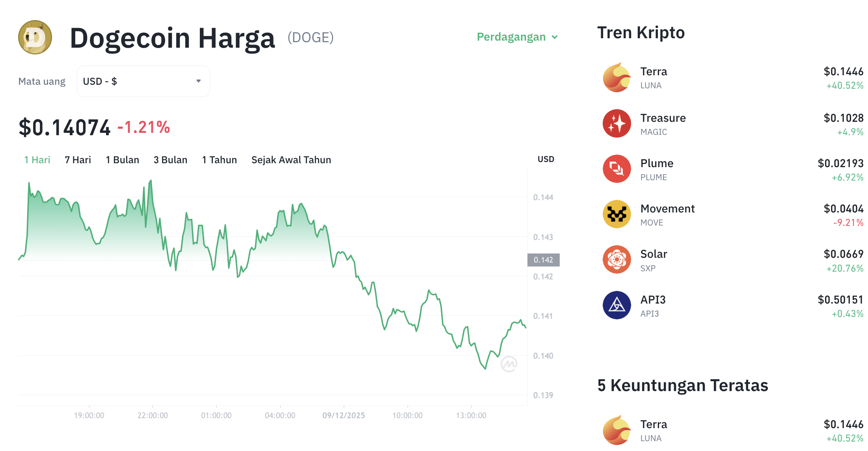Click the 0.142 price axis marker
868x451 pixels.
(x=544, y=259)
